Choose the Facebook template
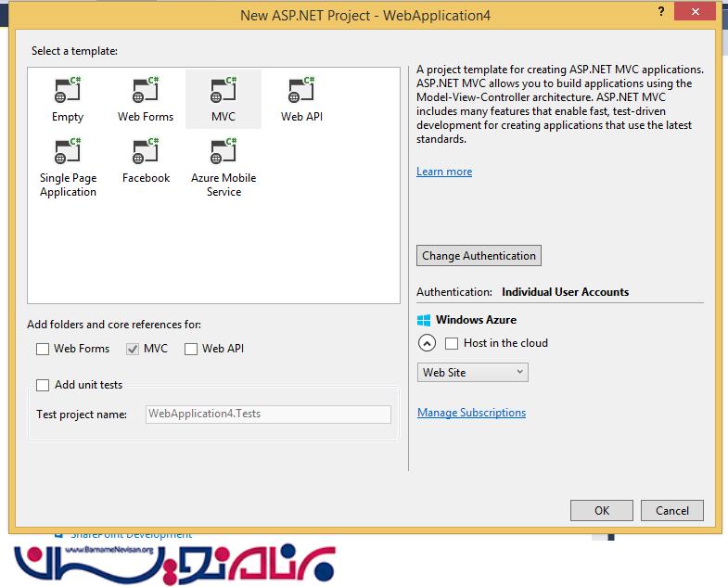Image resolution: width=728 pixels, height=587 pixels. point(146,161)
